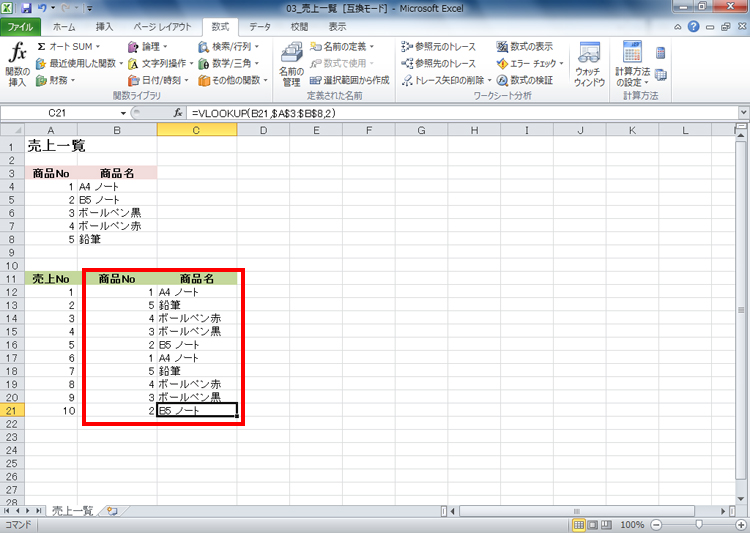Click Trace Dependents (参照先のトレース)
The image size is (750, 533).
click(x=439, y=64)
